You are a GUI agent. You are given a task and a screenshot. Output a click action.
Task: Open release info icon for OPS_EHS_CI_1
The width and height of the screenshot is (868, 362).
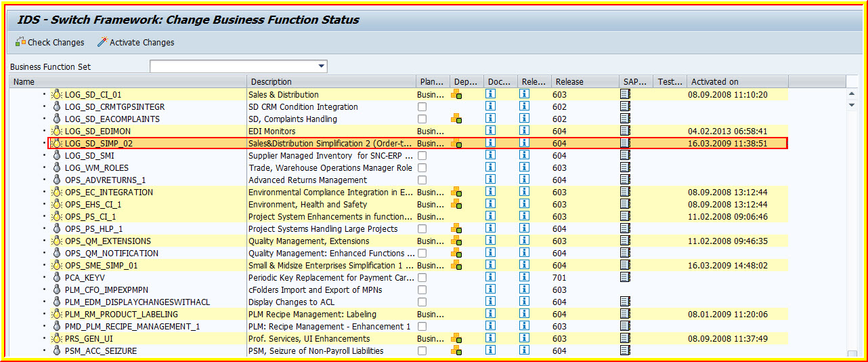point(524,205)
